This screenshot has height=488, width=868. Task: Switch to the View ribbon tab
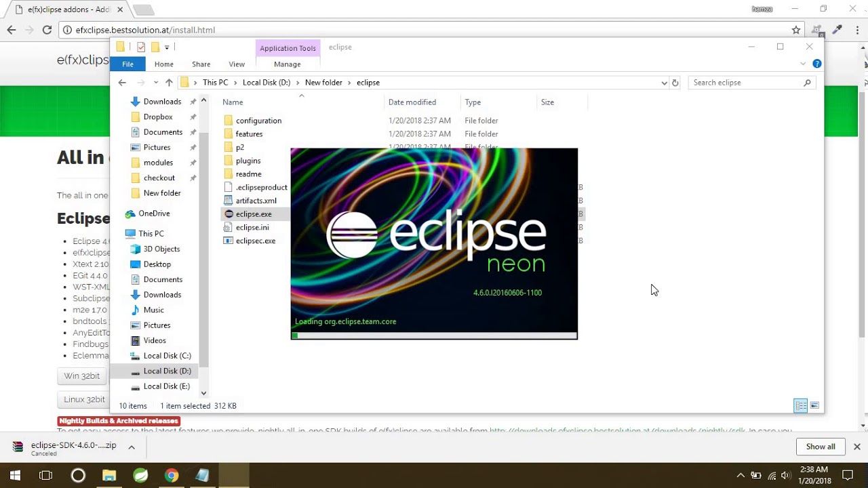237,64
